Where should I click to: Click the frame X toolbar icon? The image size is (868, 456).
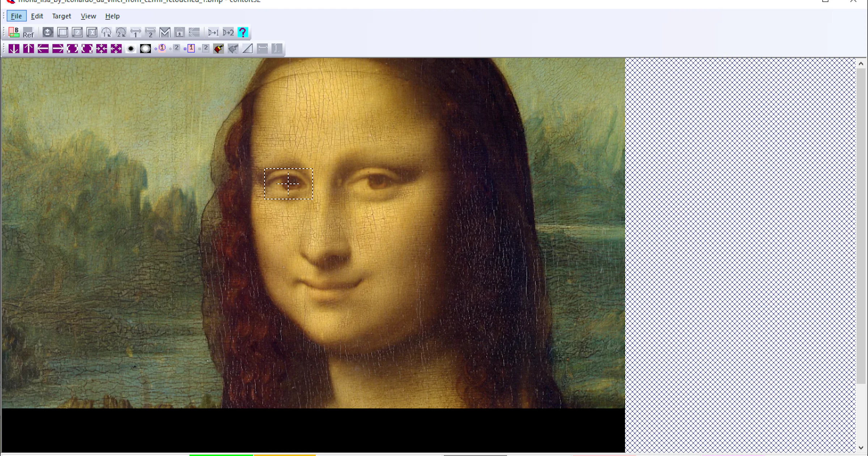pyautogui.click(x=92, y=32)
